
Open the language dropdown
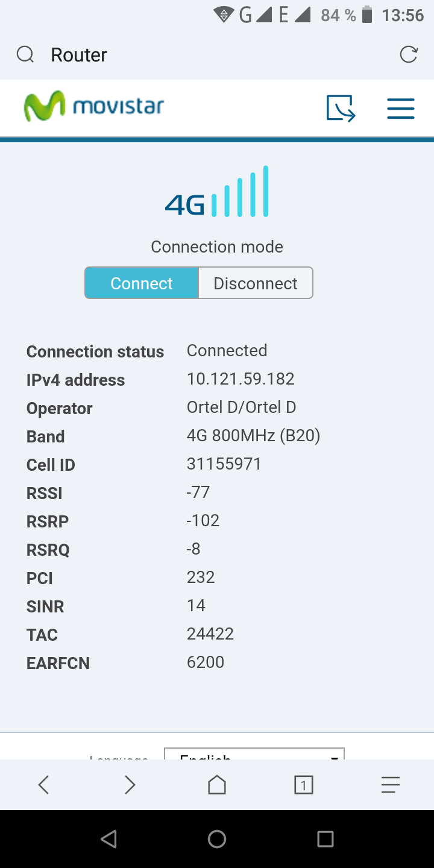tap(254, 755)
